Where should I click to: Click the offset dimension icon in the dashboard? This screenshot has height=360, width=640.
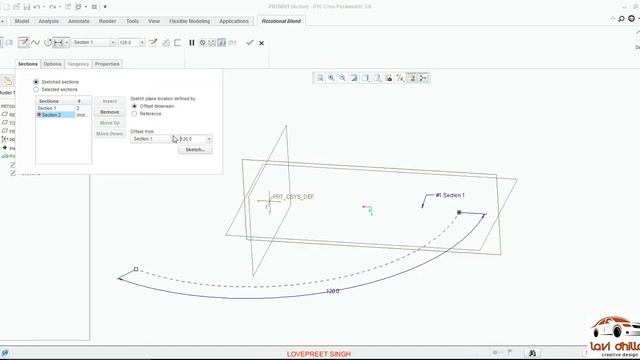coord(58,42)
